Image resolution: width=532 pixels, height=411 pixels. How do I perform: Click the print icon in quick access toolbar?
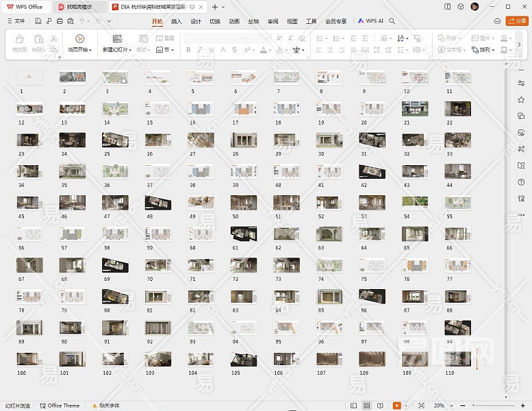[x=60, y=21]
